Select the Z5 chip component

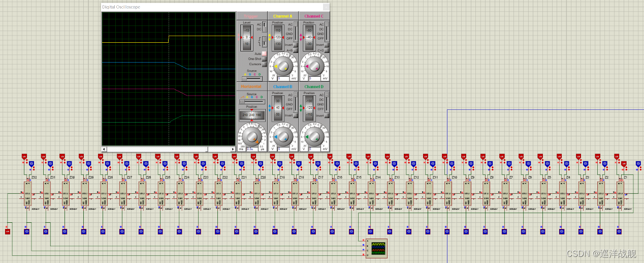coord(543,194)
